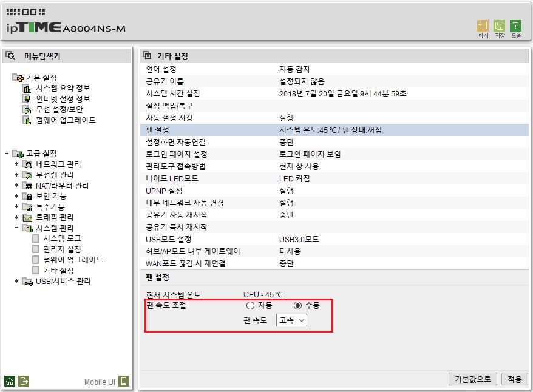
Task: Click the logout exit icon
Action: [x=24, y=381]
